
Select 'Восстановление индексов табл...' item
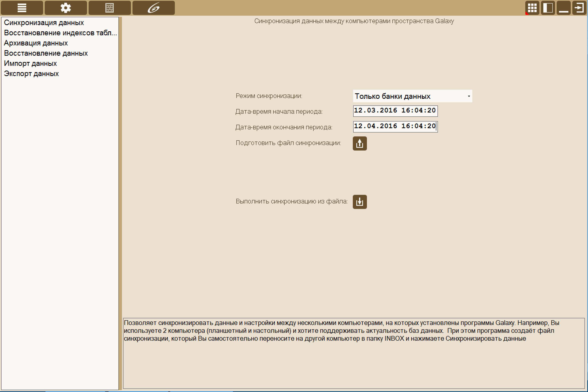[60, 33]
